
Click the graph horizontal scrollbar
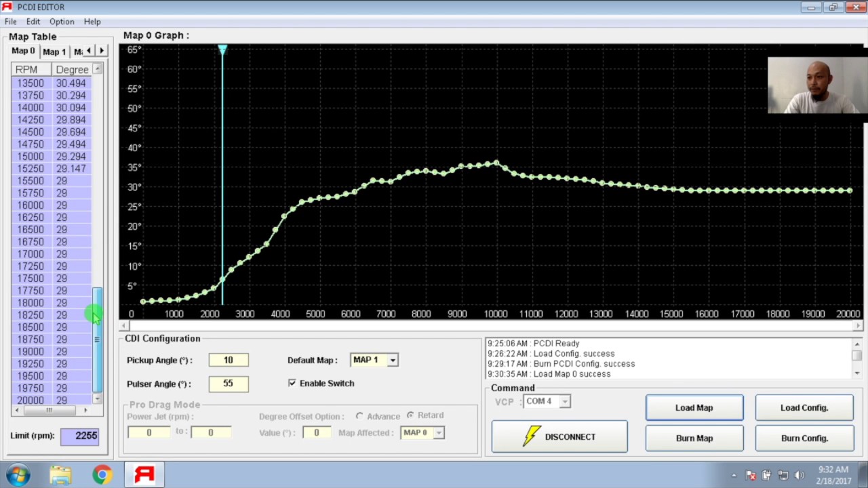(x=492, y=326)
